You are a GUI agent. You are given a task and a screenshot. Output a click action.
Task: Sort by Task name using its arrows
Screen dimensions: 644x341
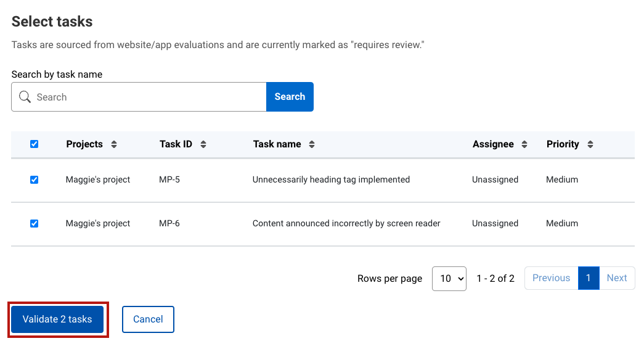312,144
